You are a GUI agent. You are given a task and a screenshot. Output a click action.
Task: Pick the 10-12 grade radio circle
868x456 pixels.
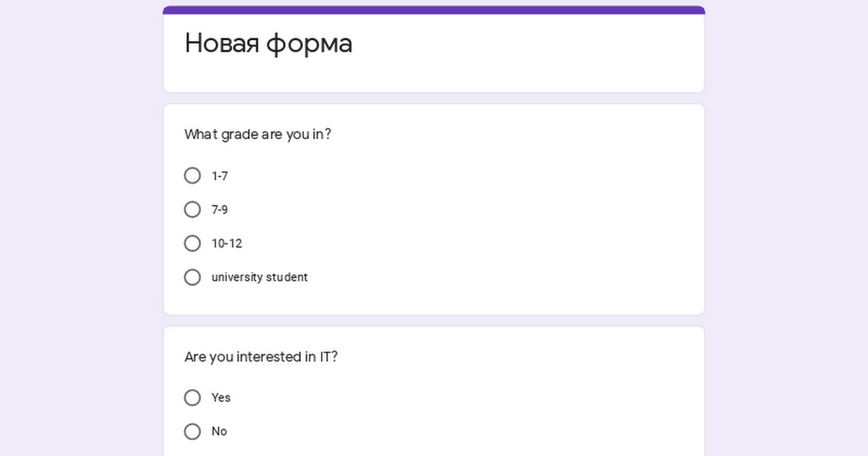pyautogui.click(x=192, y=243)
